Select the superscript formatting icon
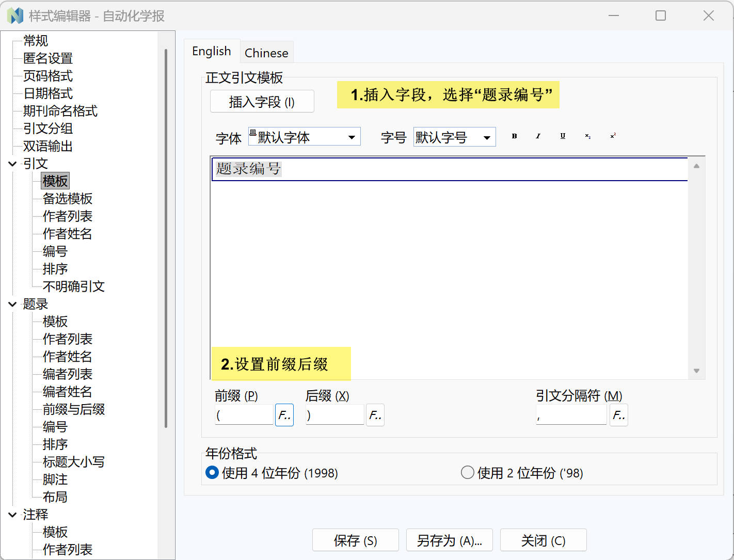This screenshot has height=560, width=734. (612, 136)
